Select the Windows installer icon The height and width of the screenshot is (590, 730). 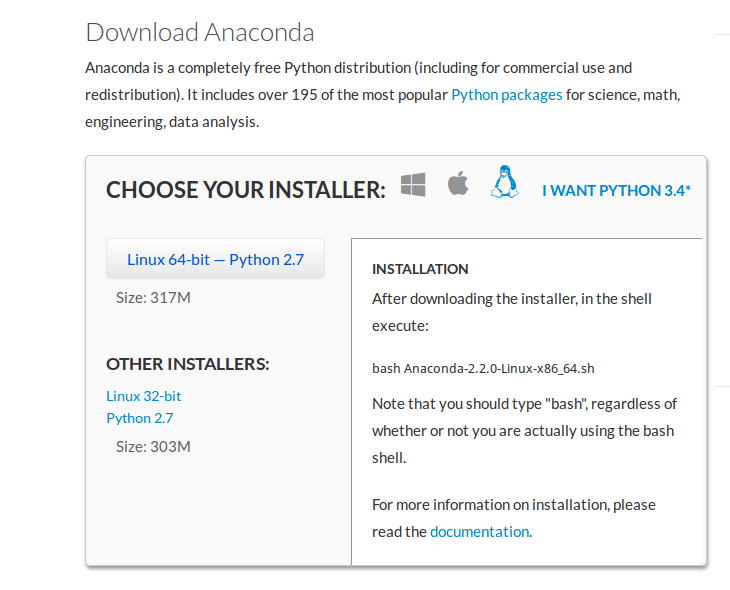pos(413,184)
